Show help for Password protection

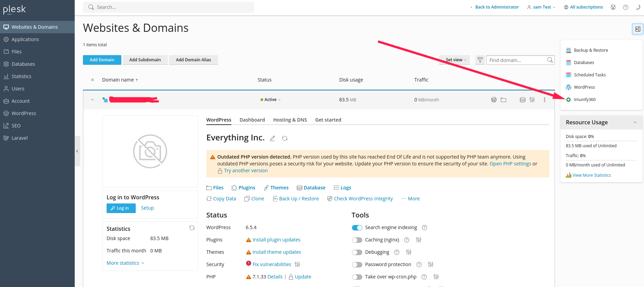coord(419,264)
